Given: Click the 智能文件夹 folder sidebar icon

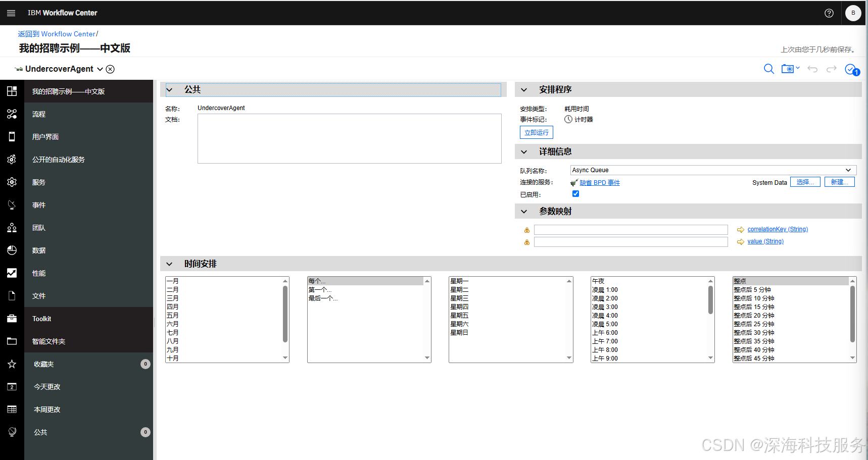Looking at the screenshot, I should coord(12,341).
